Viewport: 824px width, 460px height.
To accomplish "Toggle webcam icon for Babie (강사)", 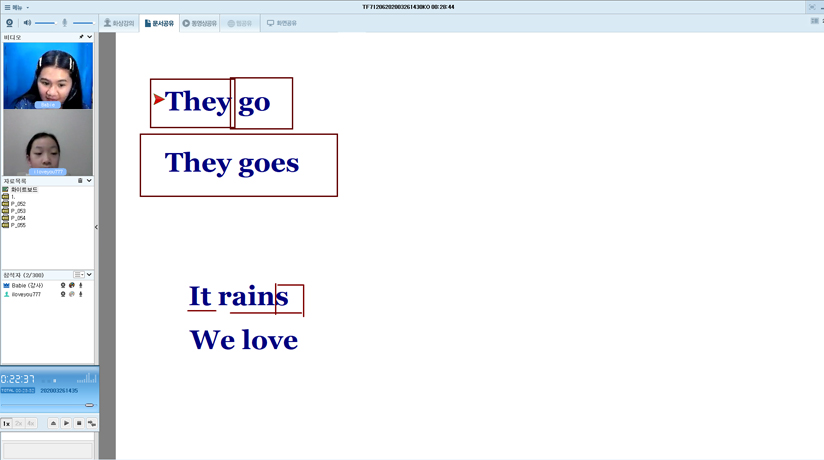I will pyautogui.click(x=63, y=286).
